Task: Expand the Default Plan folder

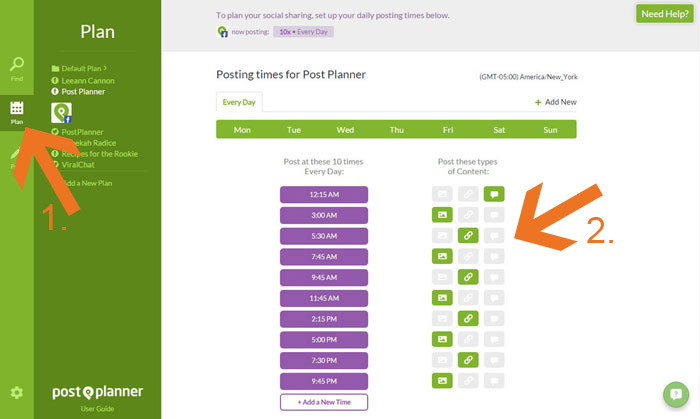Action: pyautogui.click(x=79, y=68)
